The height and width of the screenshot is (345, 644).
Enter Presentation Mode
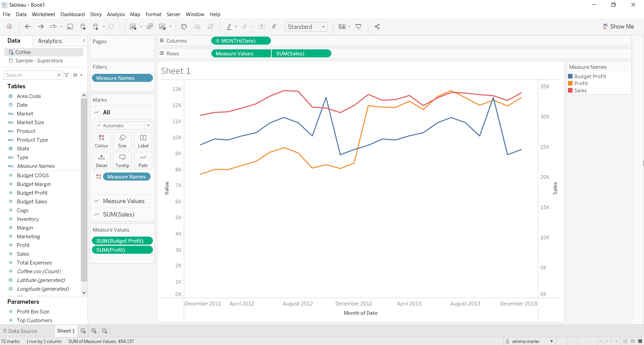pyautogui.click(x=359, y=27)
